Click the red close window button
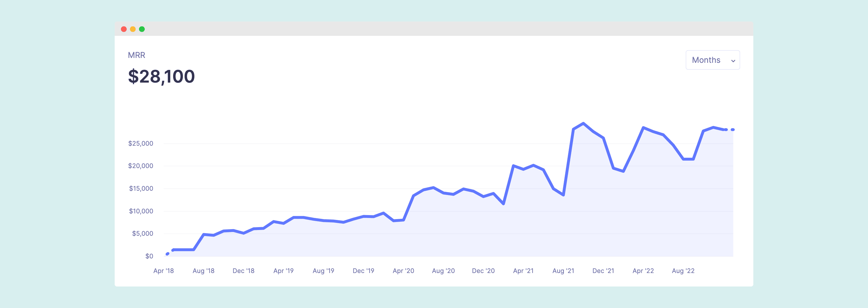This screenshot has height=308, width=868. pyautogui.click(x=124, y=29)
